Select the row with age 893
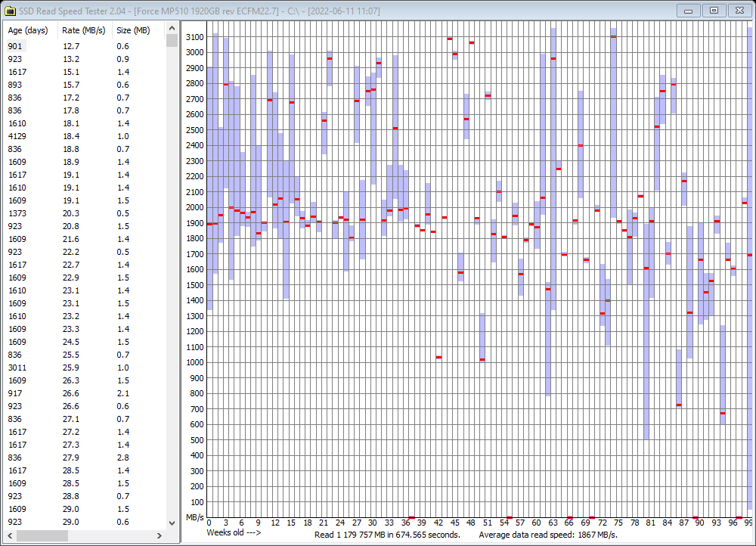This screenshot has width=756, height=546. point(85,85)
